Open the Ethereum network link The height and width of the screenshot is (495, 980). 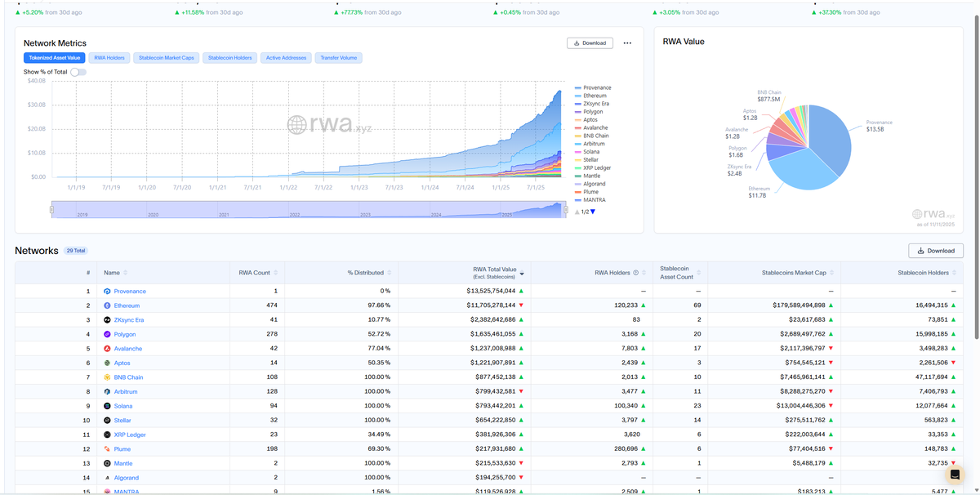127,305
